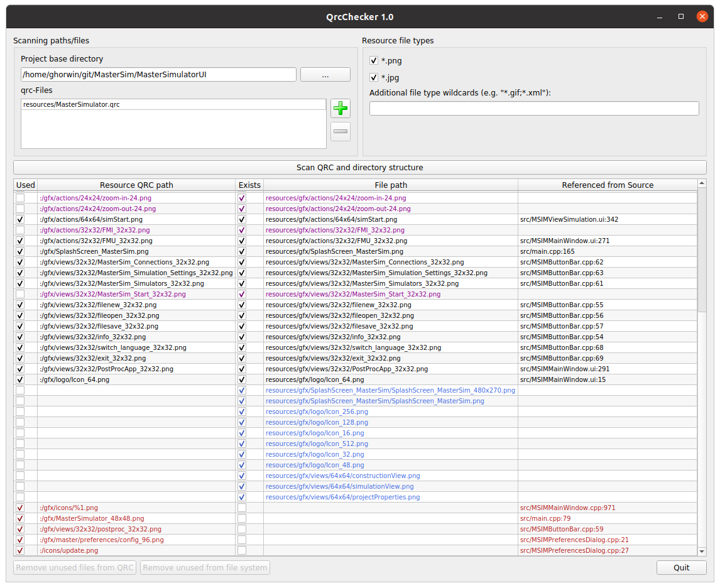The width and height of the screenshot is (720, 588).
Task: Sort by the Used column header
Action: (x=26, y=185)
